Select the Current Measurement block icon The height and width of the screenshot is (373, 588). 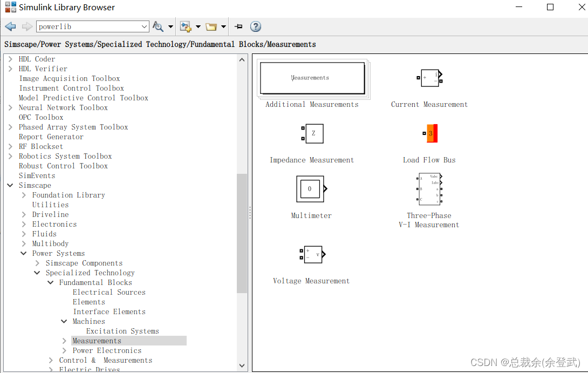pos(430,78)
